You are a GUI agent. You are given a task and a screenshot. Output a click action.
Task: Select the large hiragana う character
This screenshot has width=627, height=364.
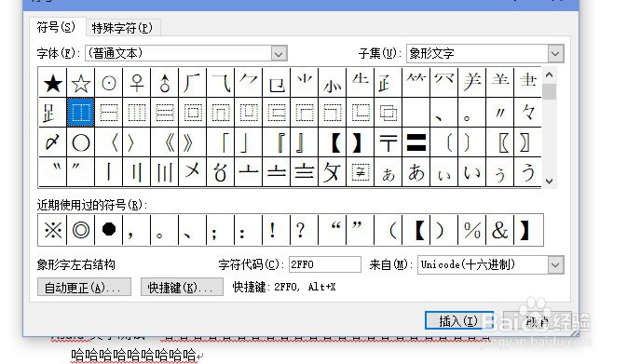tap(528, 172)
